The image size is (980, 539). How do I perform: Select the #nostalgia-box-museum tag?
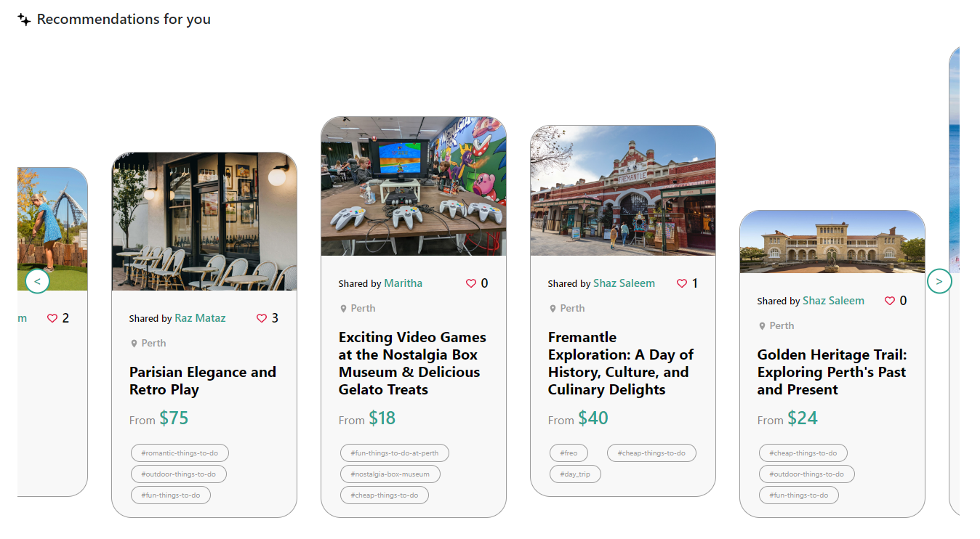click(x=390, y=474)
